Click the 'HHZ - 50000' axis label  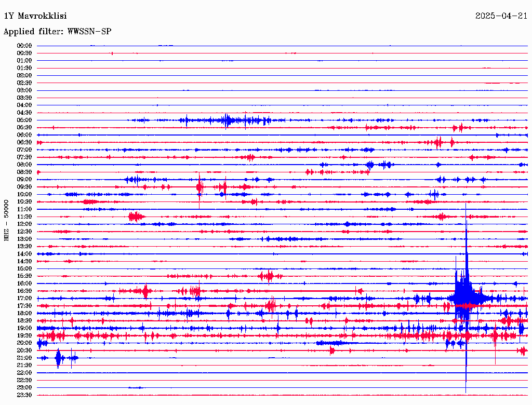point(6,220)
